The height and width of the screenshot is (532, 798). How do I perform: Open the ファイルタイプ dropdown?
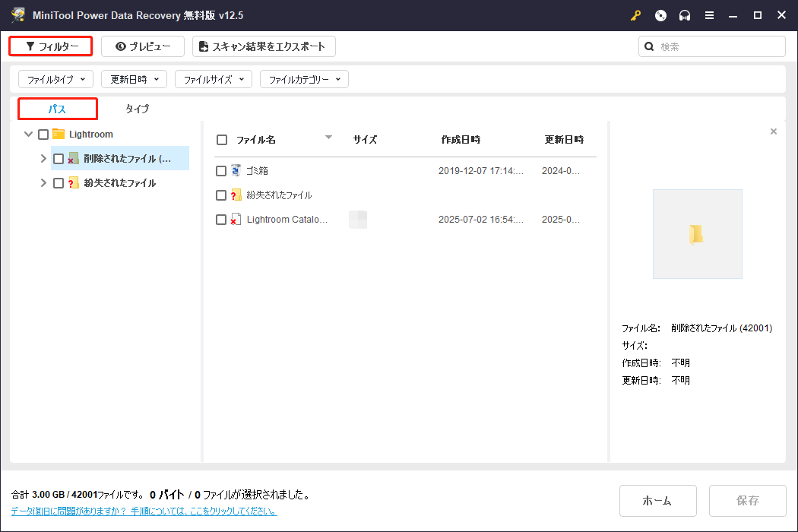(x=56, y=79)
